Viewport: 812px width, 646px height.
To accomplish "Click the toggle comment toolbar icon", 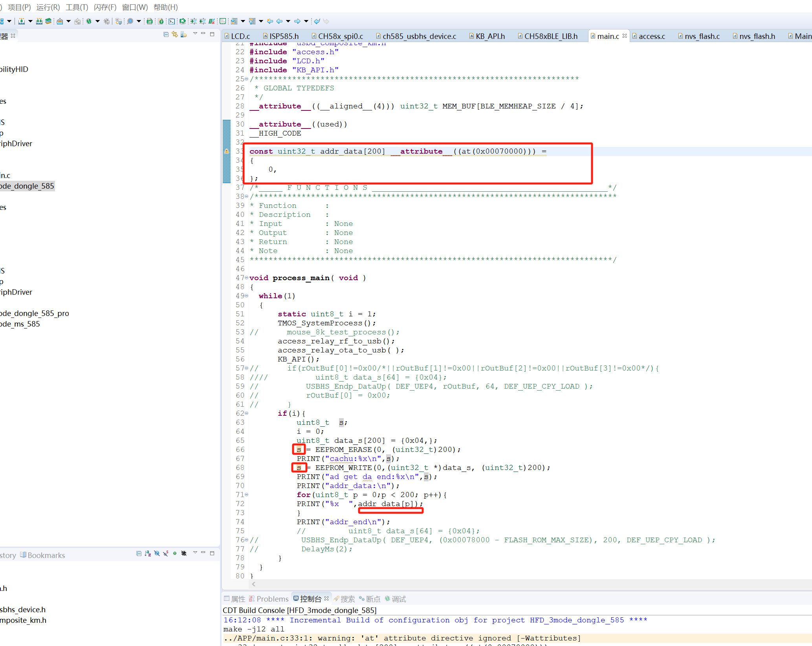I will (212, 21).
